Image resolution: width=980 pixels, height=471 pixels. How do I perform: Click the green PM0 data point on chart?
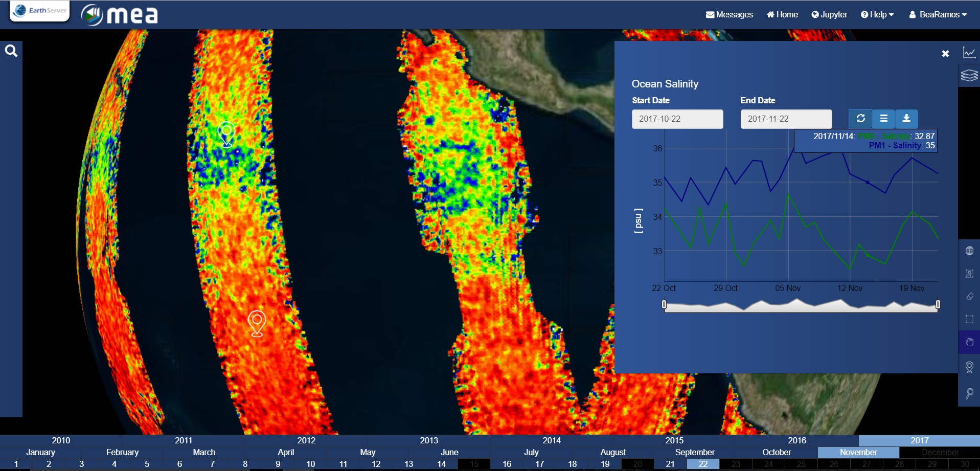(x=868, y=255)
